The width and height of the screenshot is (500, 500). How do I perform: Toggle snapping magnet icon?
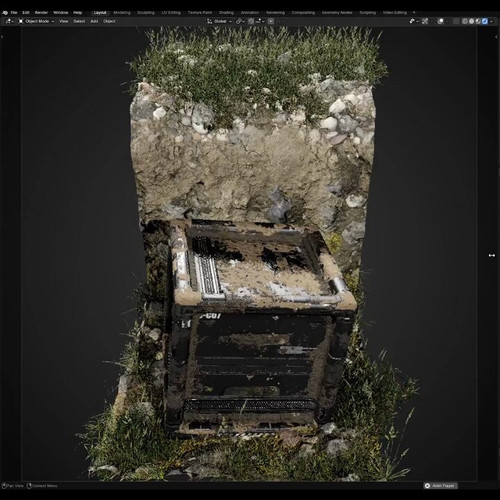pyautogui.click(x=251, y=21)
